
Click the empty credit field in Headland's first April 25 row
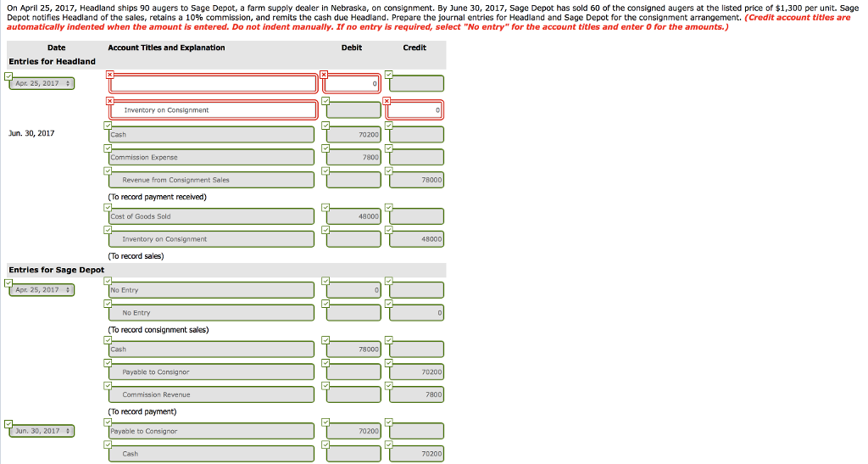[416, 84]
